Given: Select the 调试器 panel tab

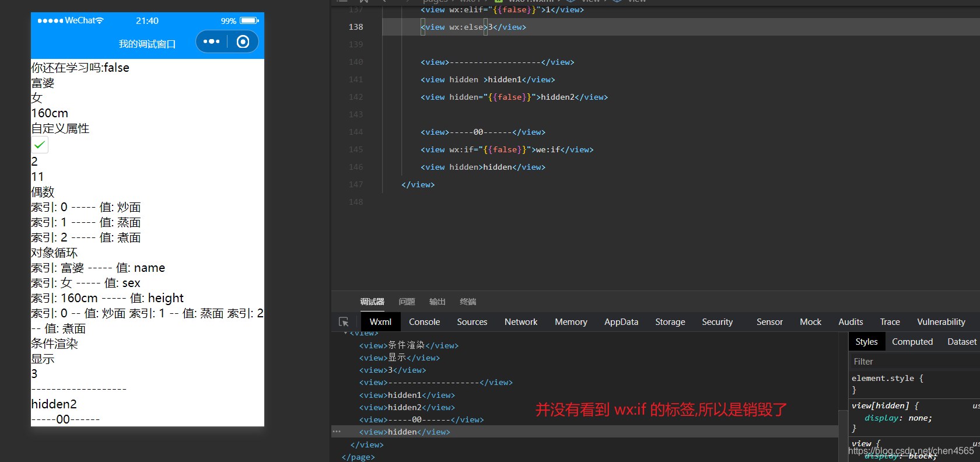Looking at the screenshot, I should click(372, 302).
